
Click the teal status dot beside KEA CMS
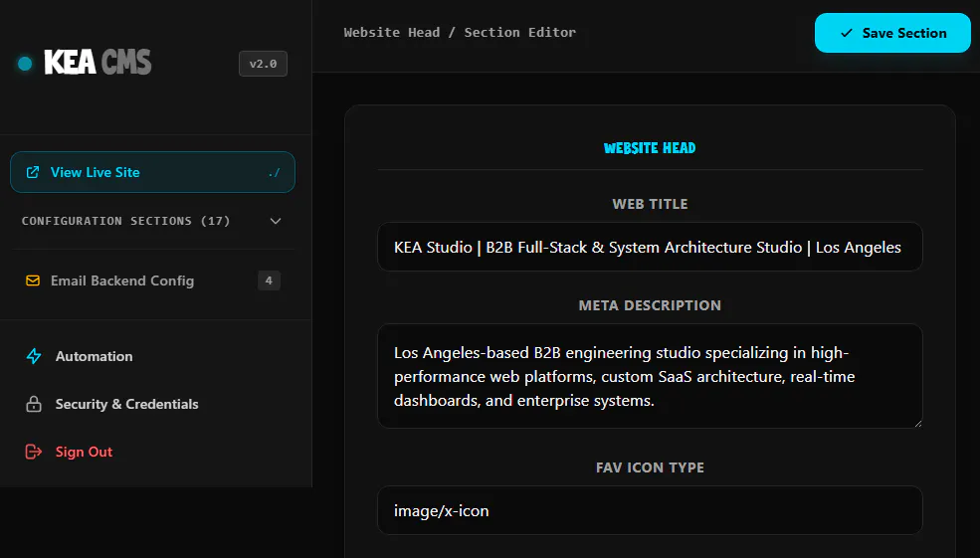coord(25,63)
